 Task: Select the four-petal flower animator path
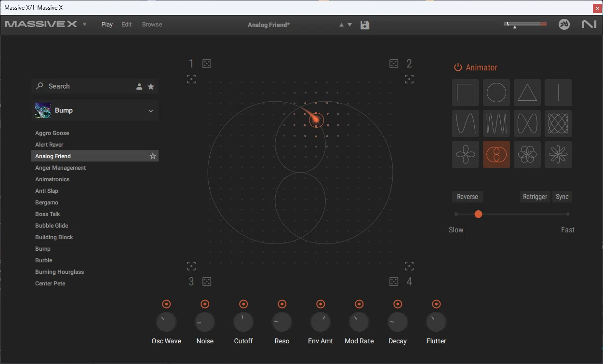point(466,154)
